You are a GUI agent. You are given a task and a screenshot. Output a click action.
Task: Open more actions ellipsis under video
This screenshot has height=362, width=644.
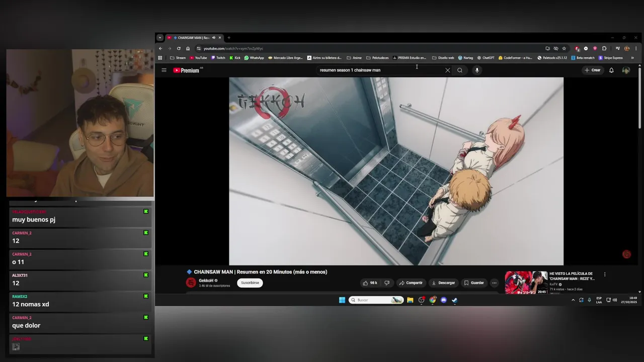click(x=494, y=283)
